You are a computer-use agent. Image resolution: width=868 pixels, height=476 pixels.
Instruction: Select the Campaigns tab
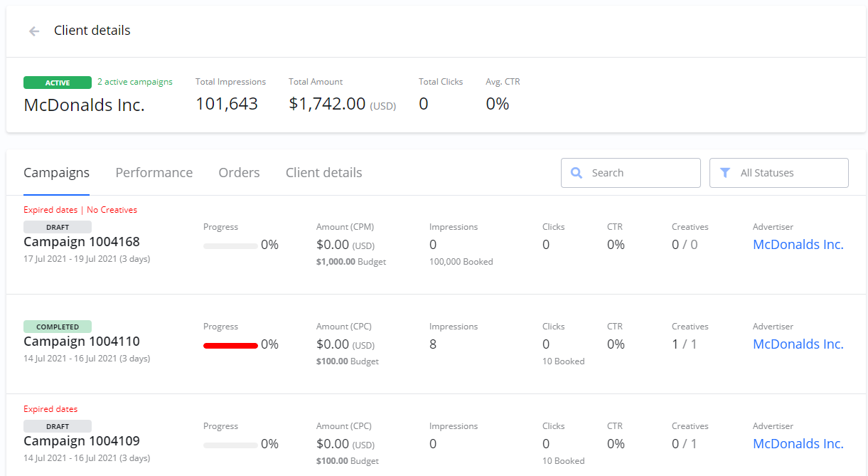pyautogui.click(x=56, y=173)
